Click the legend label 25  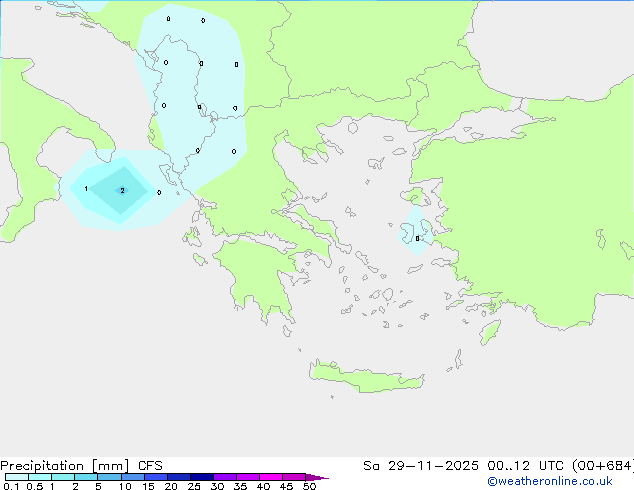(x=194, y=486)
